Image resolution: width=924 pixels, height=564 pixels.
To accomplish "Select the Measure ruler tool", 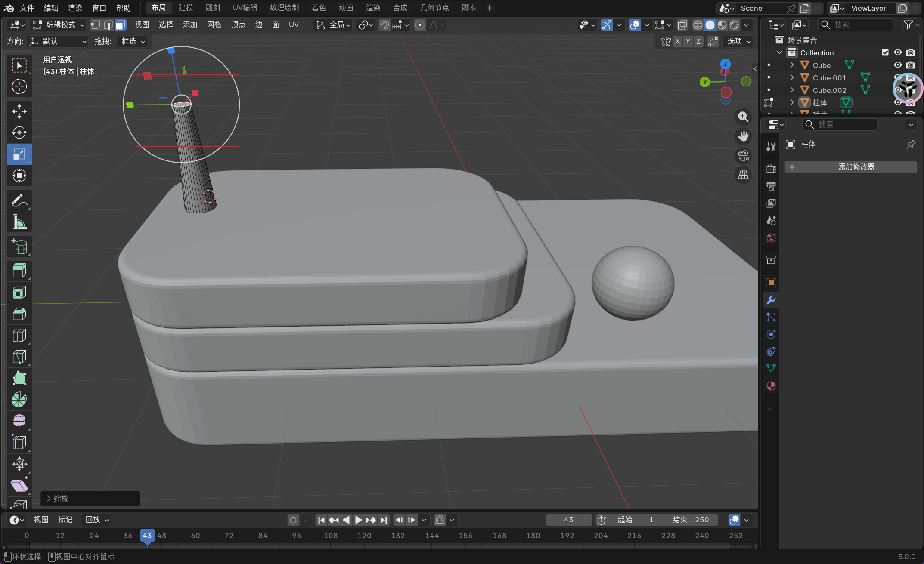I will point(19,222).
